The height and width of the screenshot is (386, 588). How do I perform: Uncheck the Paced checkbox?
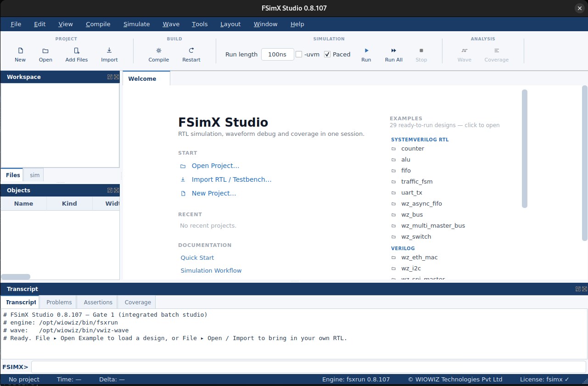[x=327, y=54]
